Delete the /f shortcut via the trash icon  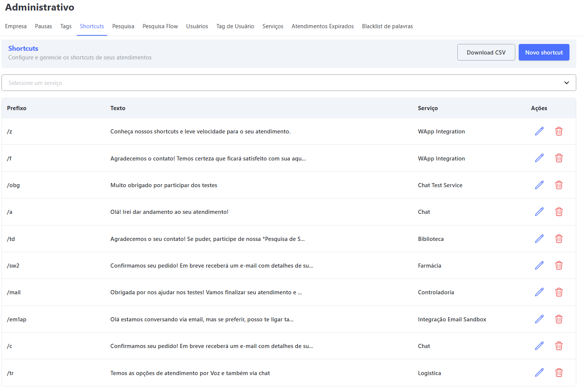pos(559,158)
